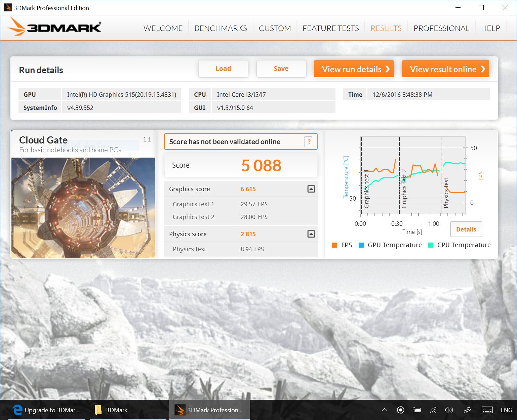
Task: Click the Cloud Gate benchmark thumbnail
Action: click(x=83, y=208)
